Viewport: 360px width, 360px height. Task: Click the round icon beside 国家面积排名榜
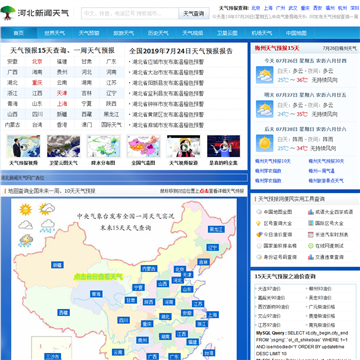[x=259, y=246]
